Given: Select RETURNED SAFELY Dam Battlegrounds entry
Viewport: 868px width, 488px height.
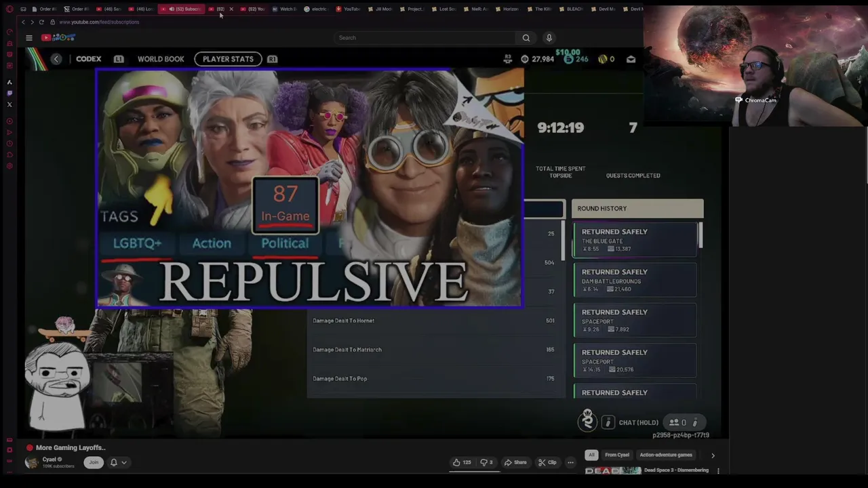Looking at the screenshot, I should pyautogui.click(x=635, y=280).
